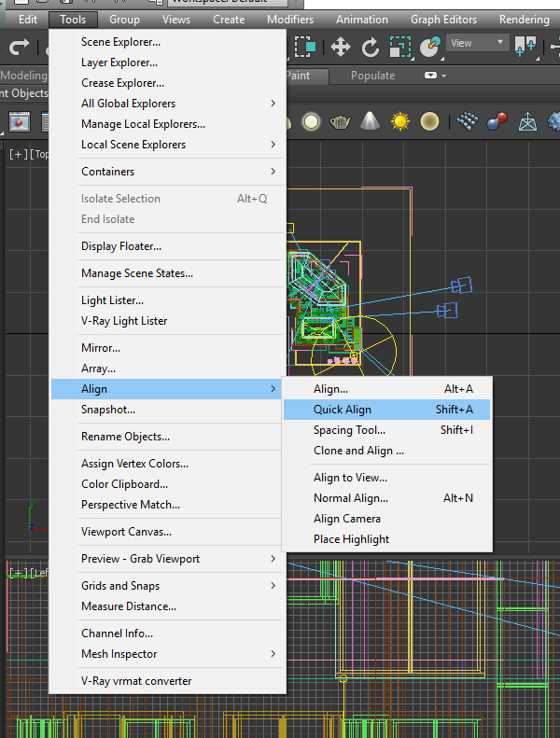The height and width of the screenshot is (738, 560).
Task: Click the teapot shaped icon
Action: tap(342, 121)
